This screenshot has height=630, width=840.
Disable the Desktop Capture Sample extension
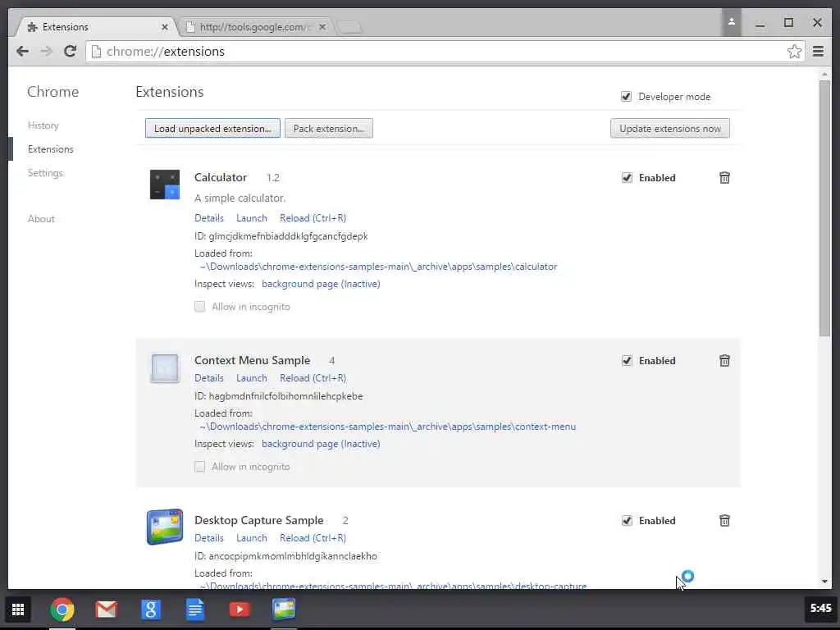click(x=627, y=520)
